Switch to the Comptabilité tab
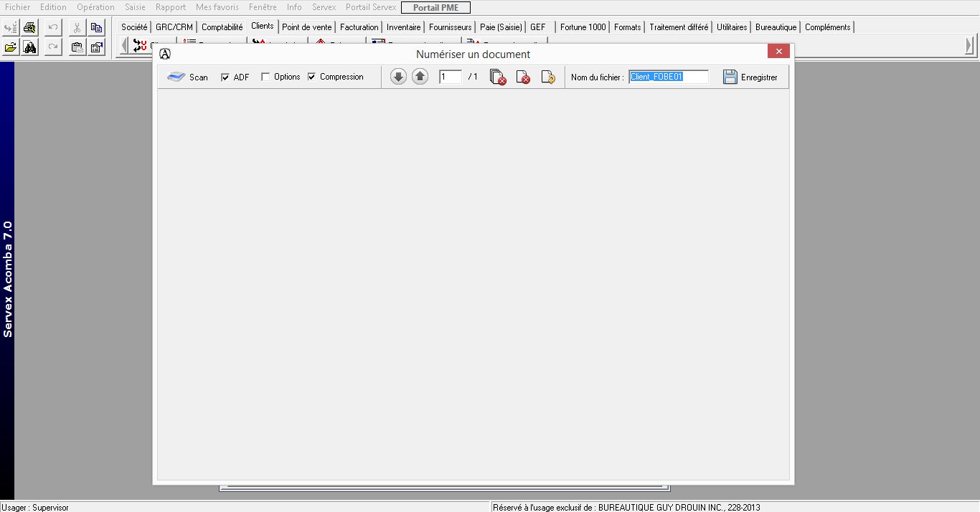The image size is (980, 512). 222,27
